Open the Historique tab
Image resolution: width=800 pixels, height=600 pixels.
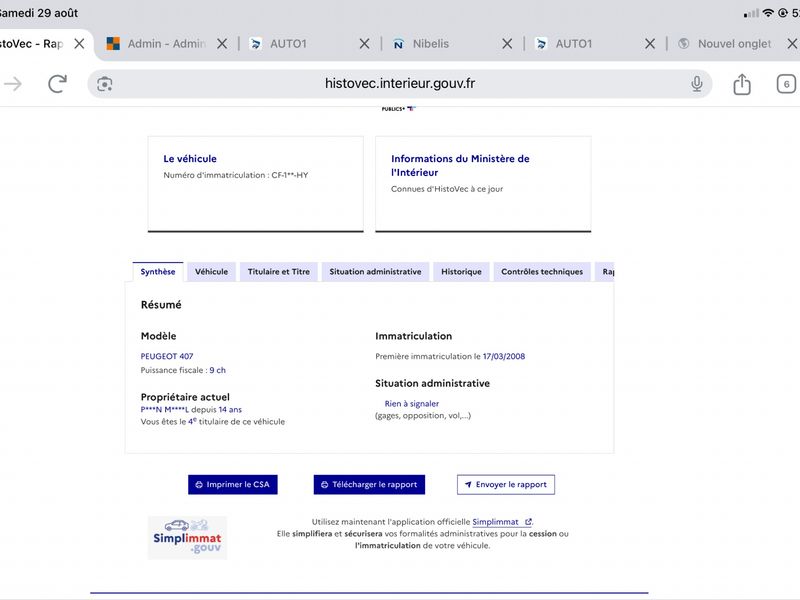click(x=461, y=271)
